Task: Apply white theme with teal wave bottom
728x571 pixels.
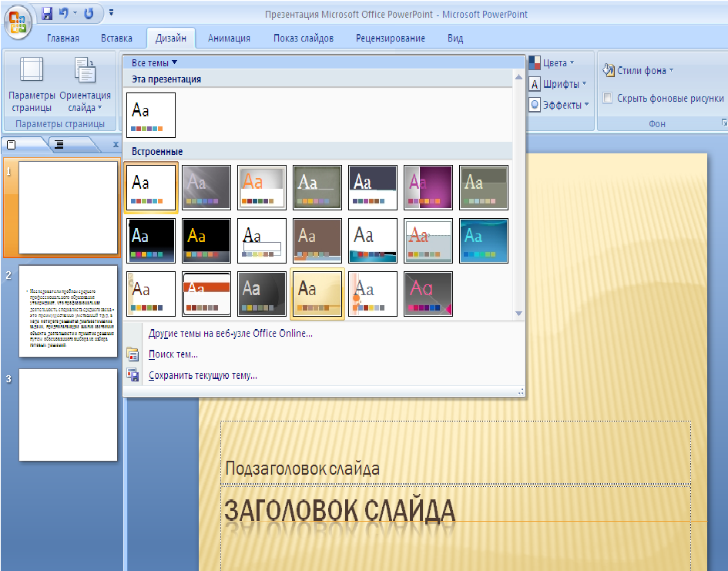Action: click(x=373, y=241)
